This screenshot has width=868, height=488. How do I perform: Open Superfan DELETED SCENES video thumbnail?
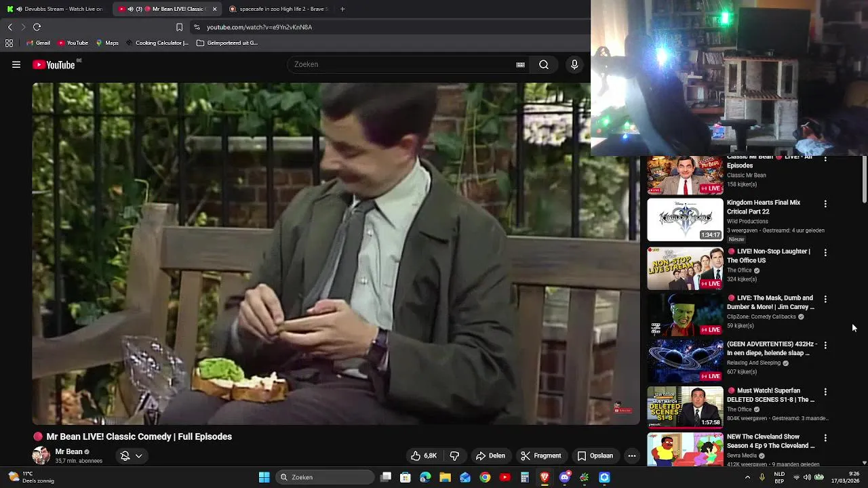tap(685, 407)
